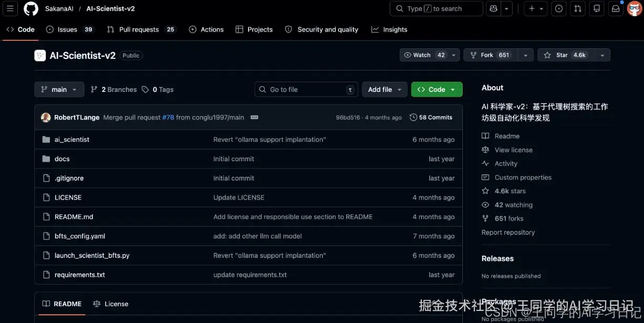Open the hamburger navigation menu
The width and height of the screenshot is (644, 323).
pos(11,8)
